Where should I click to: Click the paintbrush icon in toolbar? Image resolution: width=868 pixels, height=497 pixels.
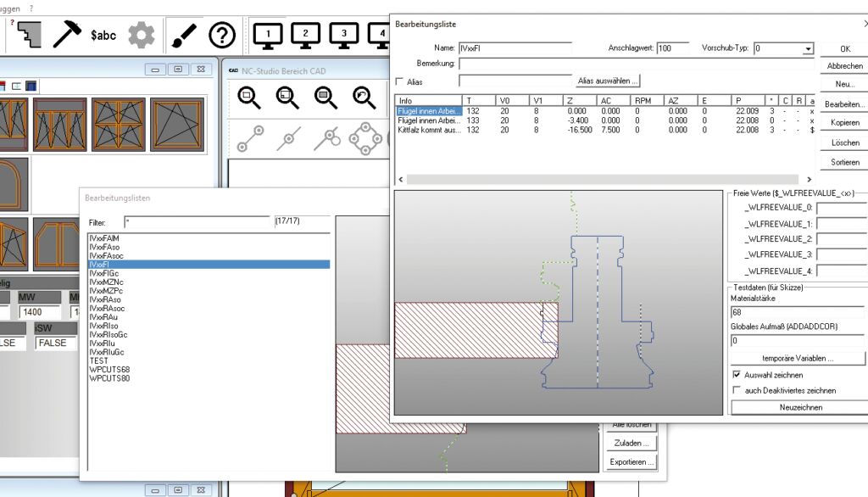[x=184, y=35]
